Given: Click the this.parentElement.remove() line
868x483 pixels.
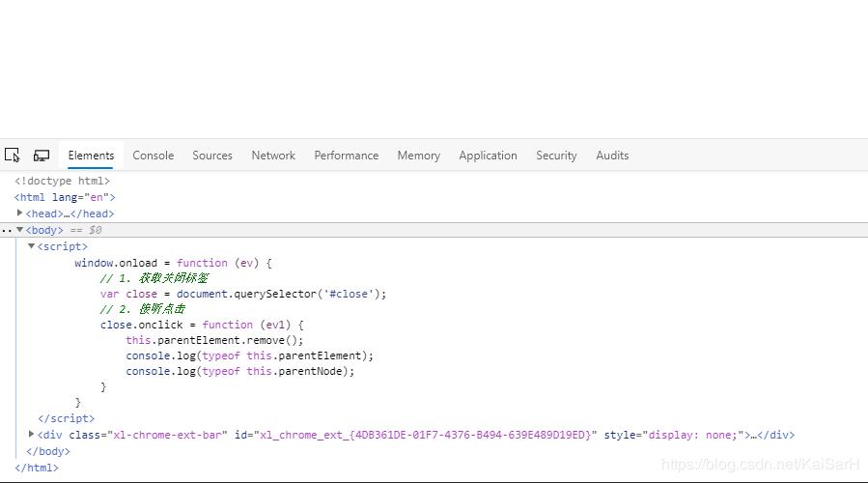Looking at the screenshot, I should pos(214,340).
